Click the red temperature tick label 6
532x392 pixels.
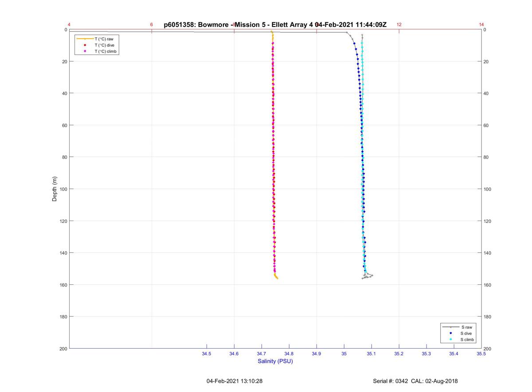152,25
